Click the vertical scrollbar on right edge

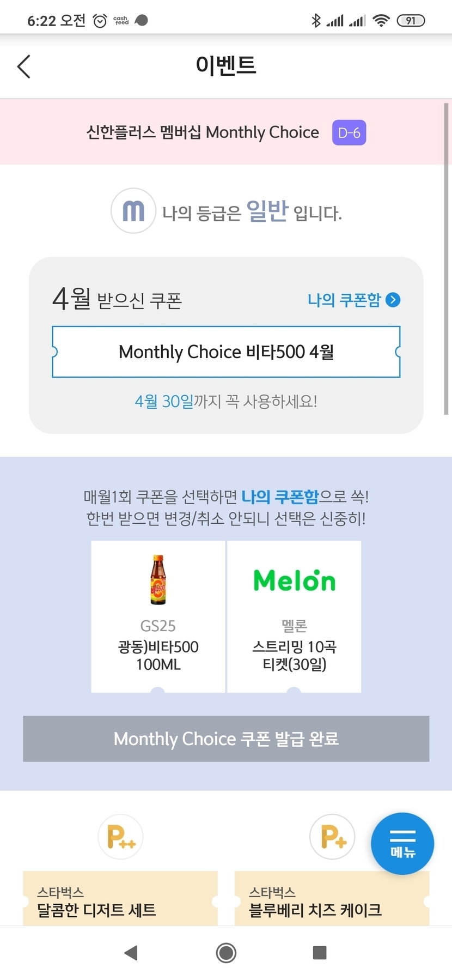point(447,259)
